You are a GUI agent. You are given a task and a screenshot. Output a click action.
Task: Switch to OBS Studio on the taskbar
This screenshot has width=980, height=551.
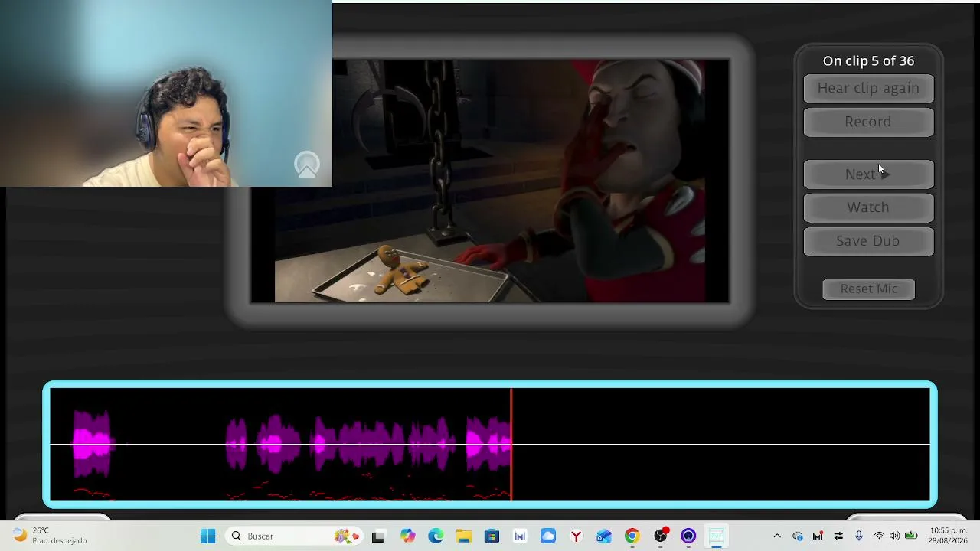point(660,536)
